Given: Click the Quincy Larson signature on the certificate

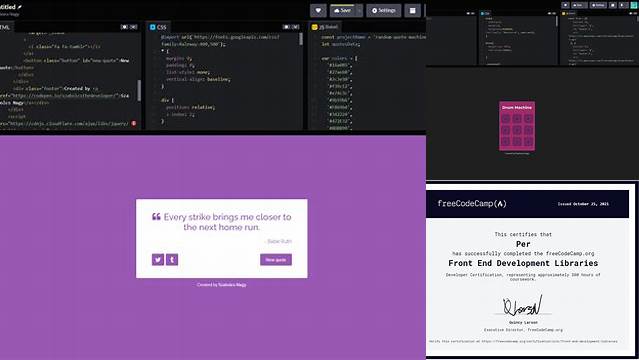Looking at the screenshot, I should 522,306.
